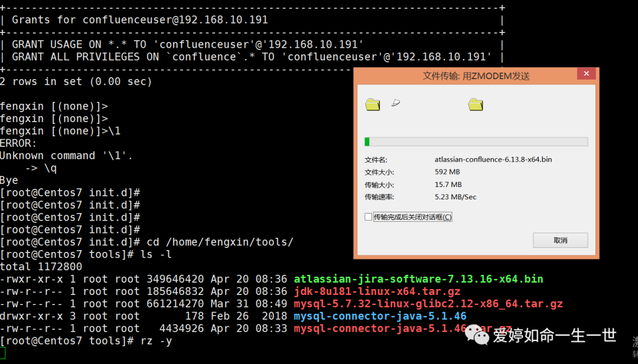Viewport: 638px width, 364px height.
Task: Click file size 4434926 in listing
Action: (x=182, y=328)
